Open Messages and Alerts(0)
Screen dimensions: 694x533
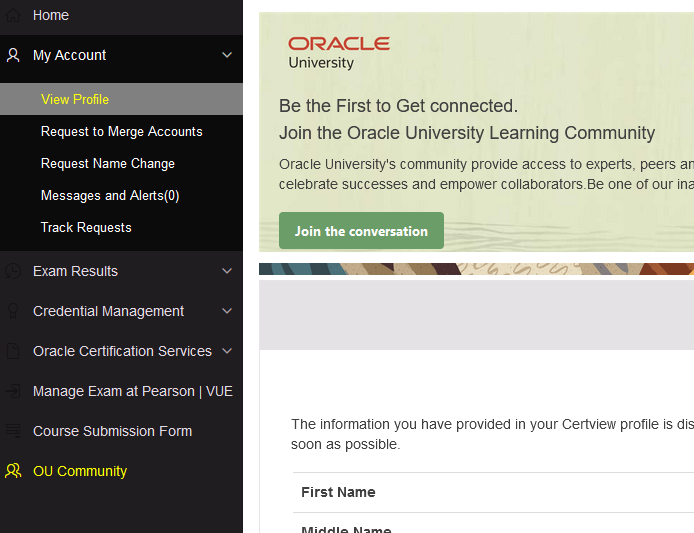pyautogui.click(x=110, y=195)
